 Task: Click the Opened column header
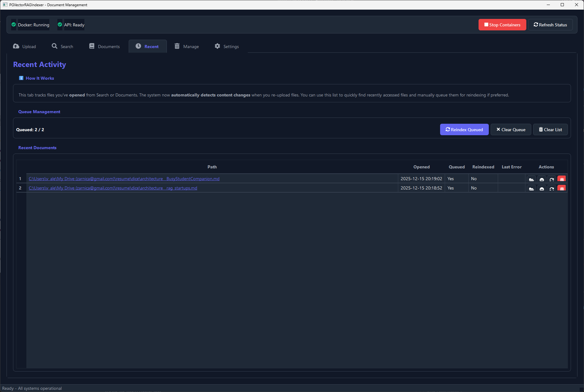point(421,167)
